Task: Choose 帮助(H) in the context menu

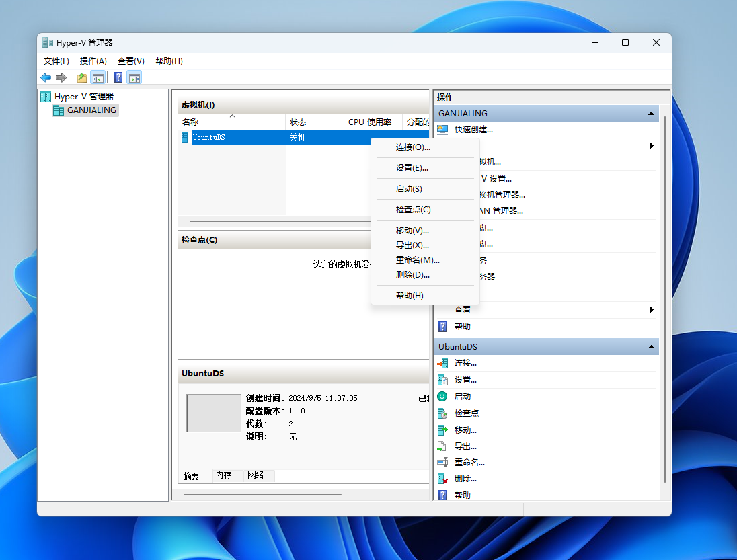Action: 426,296
